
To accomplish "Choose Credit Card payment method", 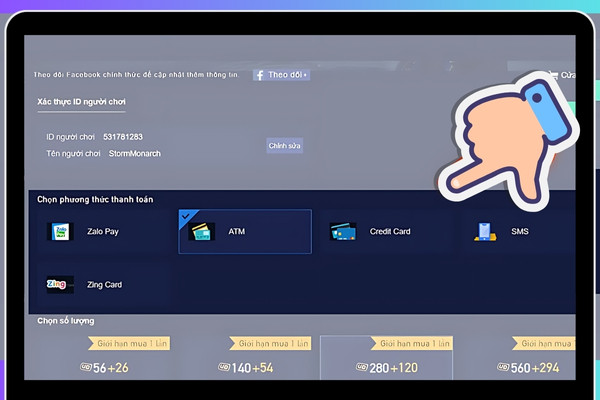I will [386, 231].
